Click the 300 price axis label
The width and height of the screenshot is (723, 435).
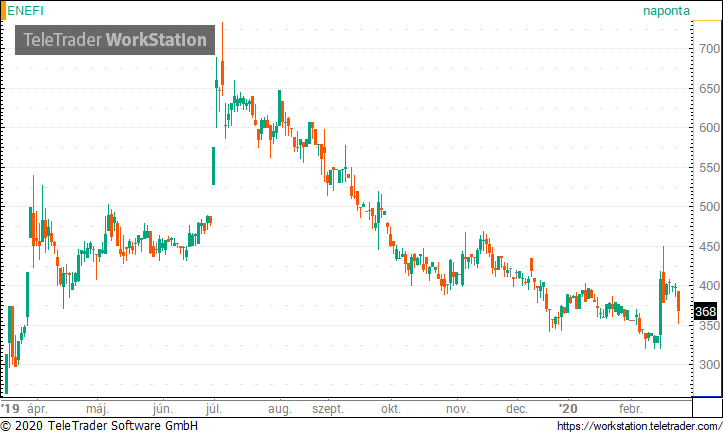(x=709, y=364)
